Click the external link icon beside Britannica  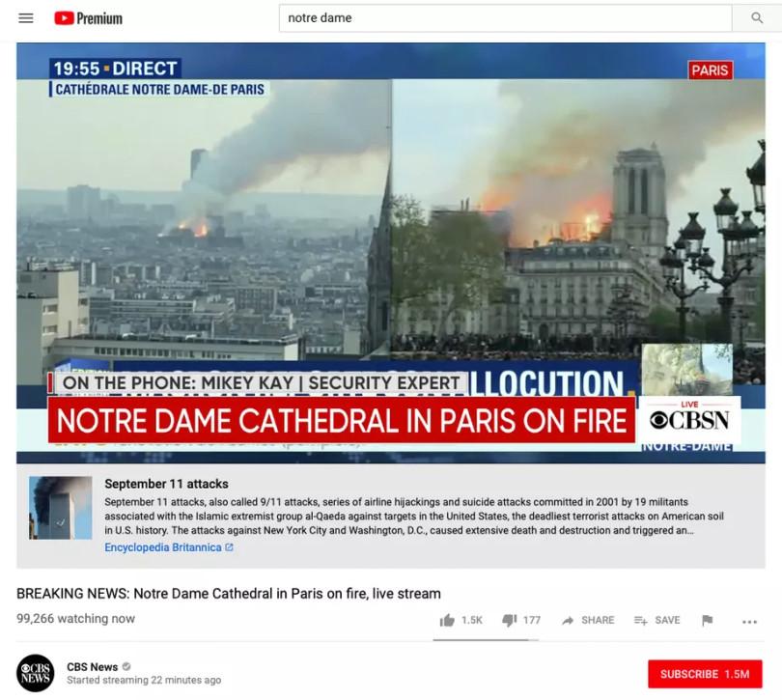click(x=230, y=547)
